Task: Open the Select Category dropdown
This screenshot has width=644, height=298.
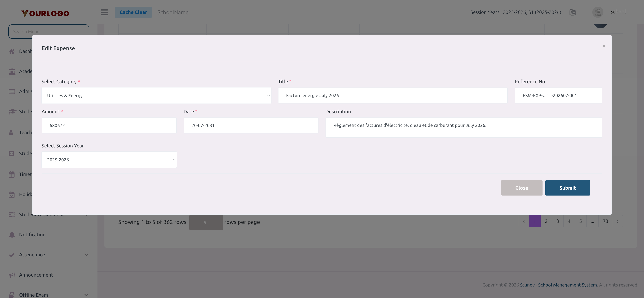Action: [156, 95]
